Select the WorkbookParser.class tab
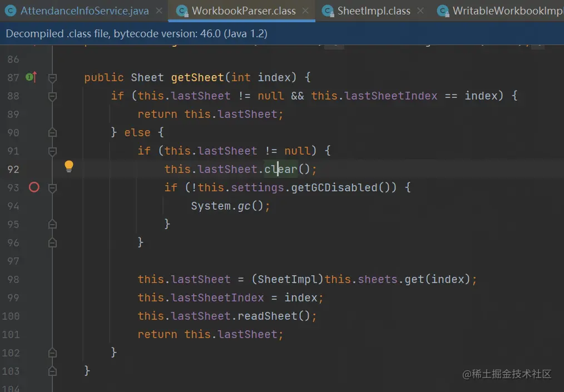The height and width of the screenshot is (392, 564). point(244,11)
